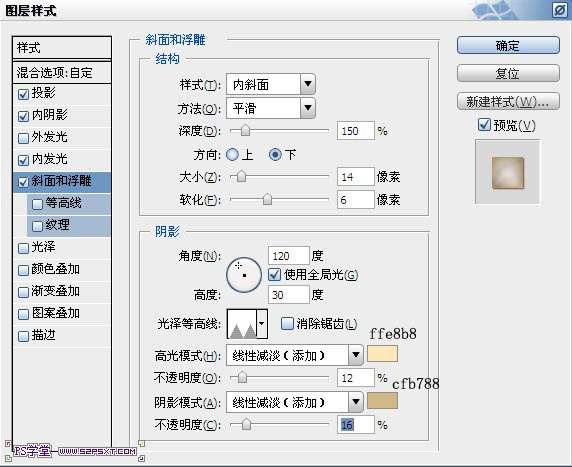The image size is (572, 467).
Task: Click the shadow opacity field showing 16
Action: [356, 425]
